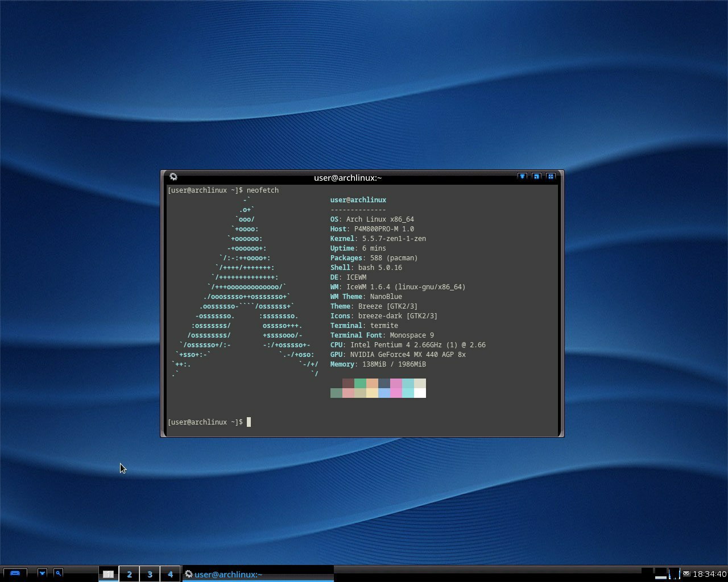Click the 'Packages: 588 (pacman)' line

coord(374,258)
